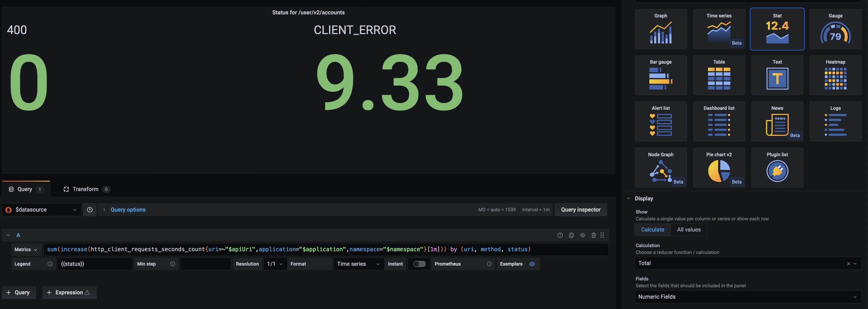Click the Legend format input field
This screenshot has width=868, height=309.
click(95, 264)
